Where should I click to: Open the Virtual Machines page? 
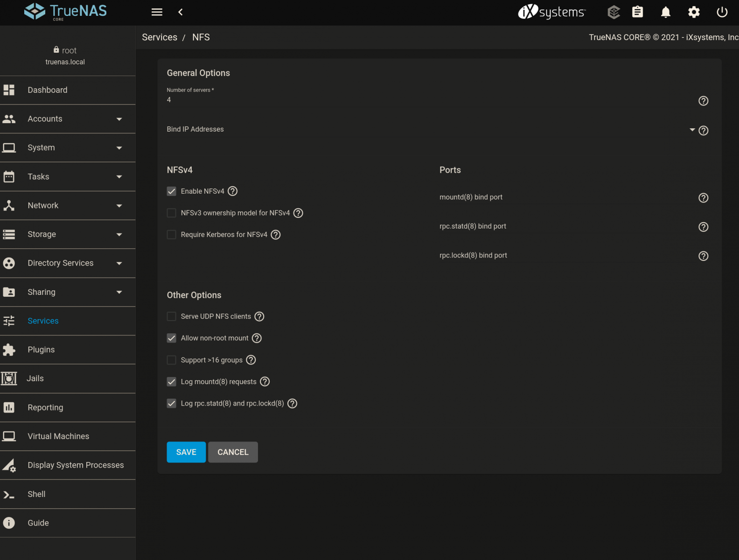[68, 436]
